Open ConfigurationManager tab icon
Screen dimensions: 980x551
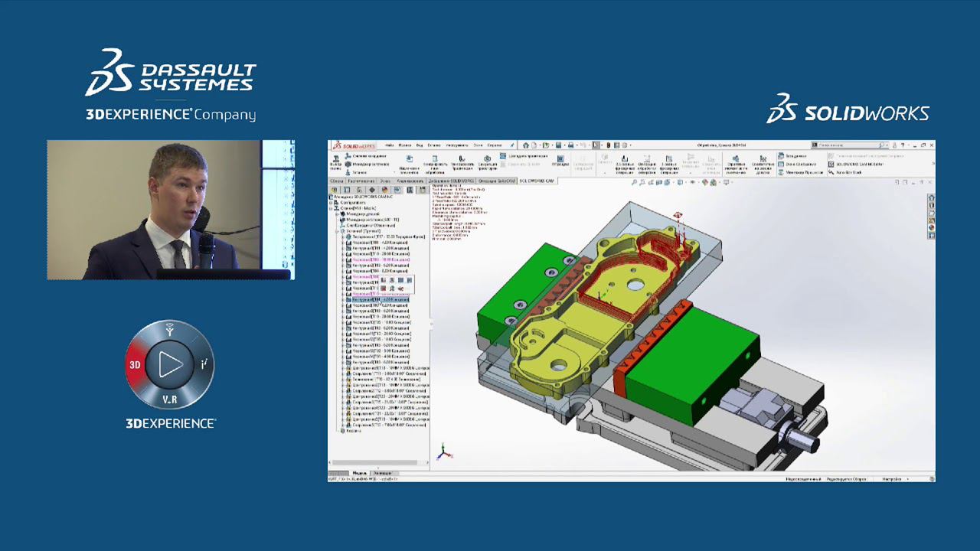tap(360, 190)
